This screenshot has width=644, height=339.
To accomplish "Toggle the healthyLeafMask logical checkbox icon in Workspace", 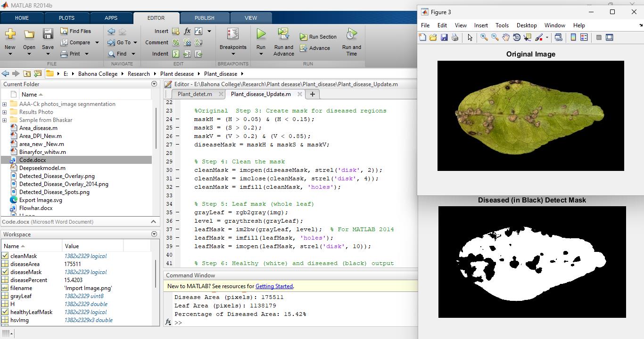I will (x=5, y=312).
